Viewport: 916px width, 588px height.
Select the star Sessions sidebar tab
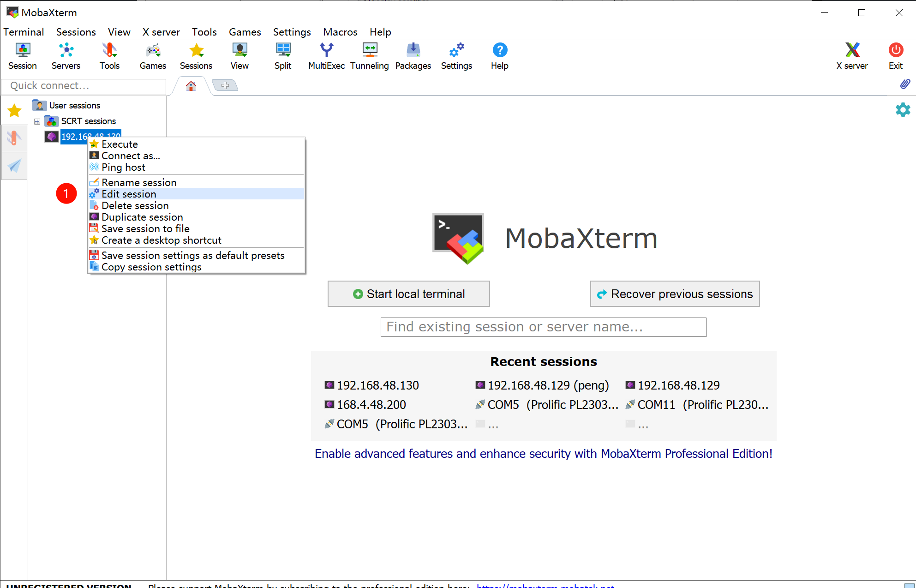[x=14, y=111]
